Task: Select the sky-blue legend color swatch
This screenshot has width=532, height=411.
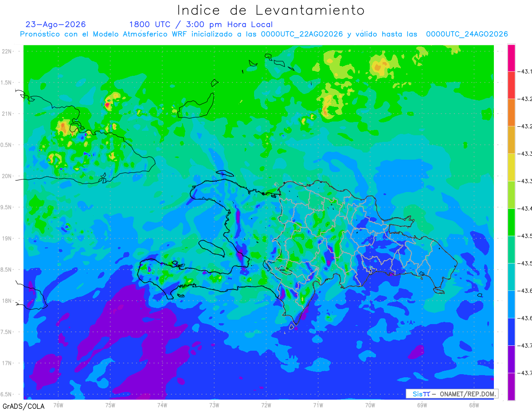Action: [511, 304]
